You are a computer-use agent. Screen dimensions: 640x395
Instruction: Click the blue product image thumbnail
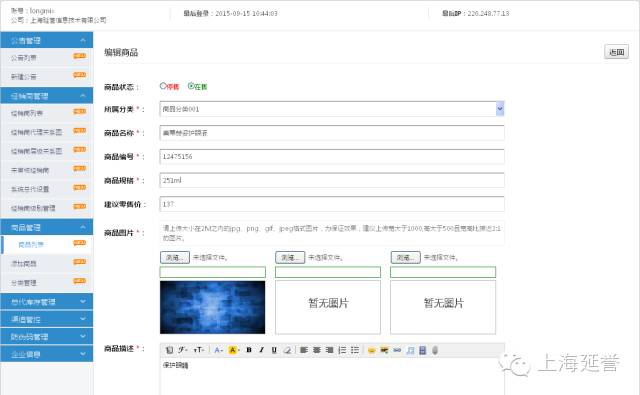212,307
